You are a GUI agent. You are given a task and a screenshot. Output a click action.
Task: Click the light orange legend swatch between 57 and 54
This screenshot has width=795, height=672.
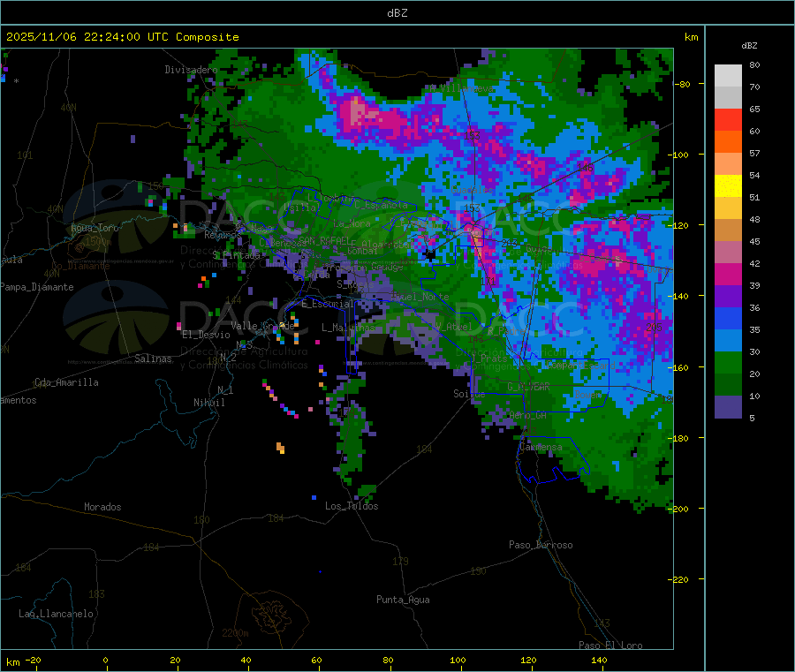(728, 163)
